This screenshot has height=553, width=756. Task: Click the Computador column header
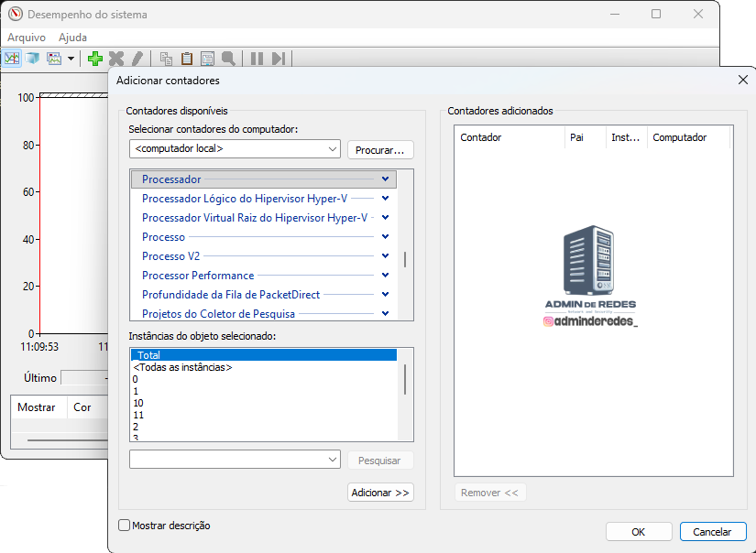coord(679,137)
